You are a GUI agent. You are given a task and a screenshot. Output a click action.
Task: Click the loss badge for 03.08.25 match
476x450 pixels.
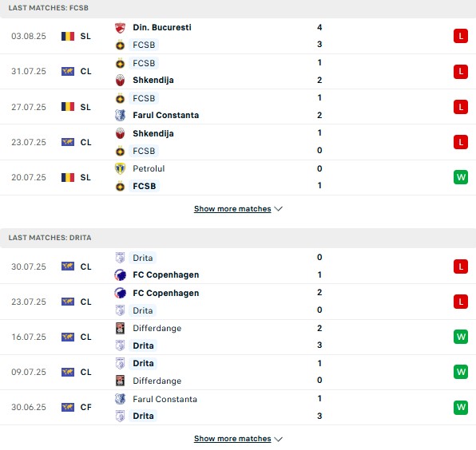tap(461, 36)
